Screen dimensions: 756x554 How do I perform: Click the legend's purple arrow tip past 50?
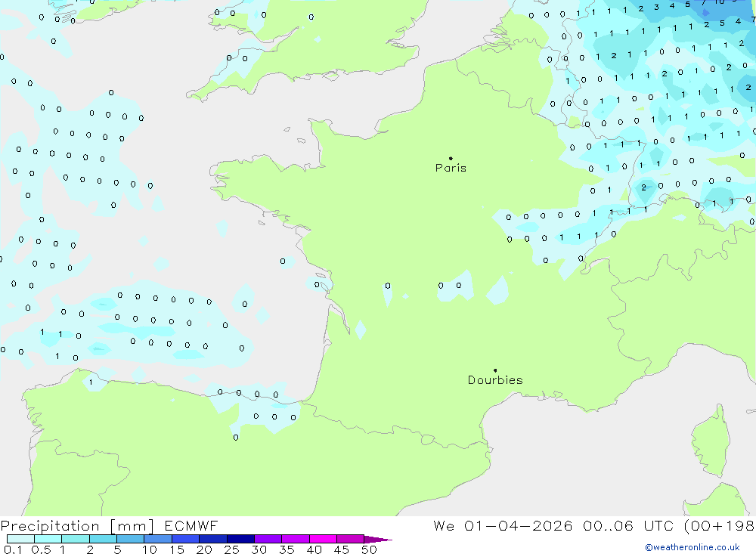[379, 540]
